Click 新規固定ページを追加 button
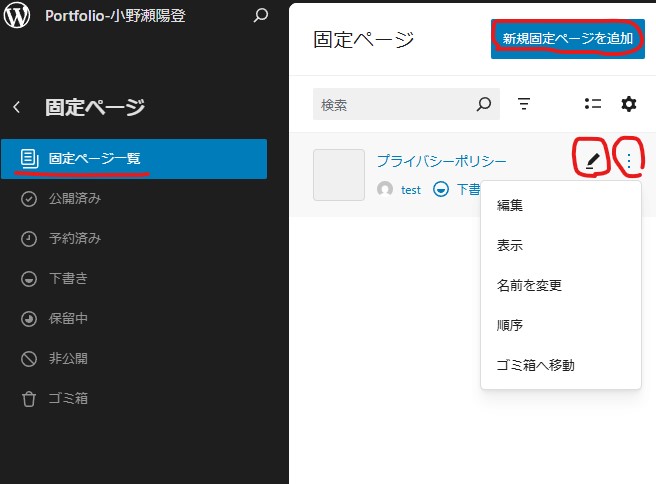656x484 pixels. pyautogui.click(x=567, y=39)
